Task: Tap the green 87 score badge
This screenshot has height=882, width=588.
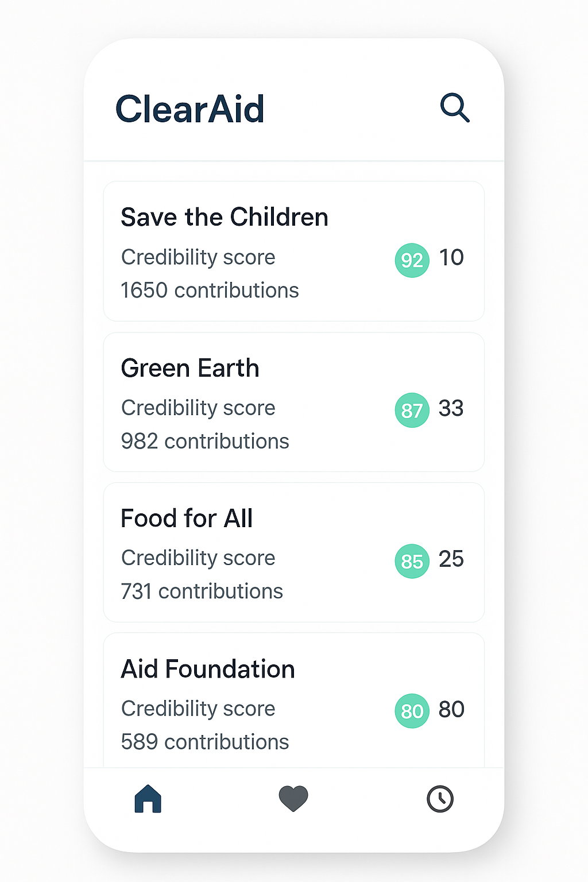Action: click(x=412, y=411)
